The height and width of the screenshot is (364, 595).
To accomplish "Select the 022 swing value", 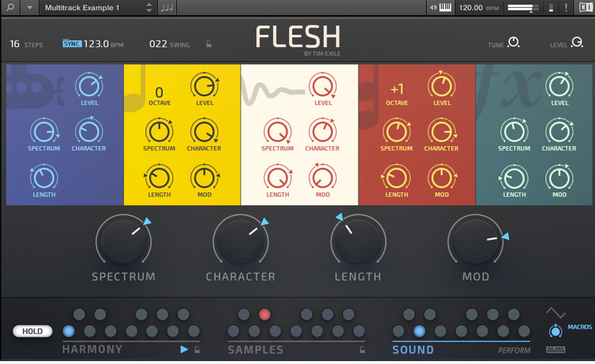I will tap(158, 44).
